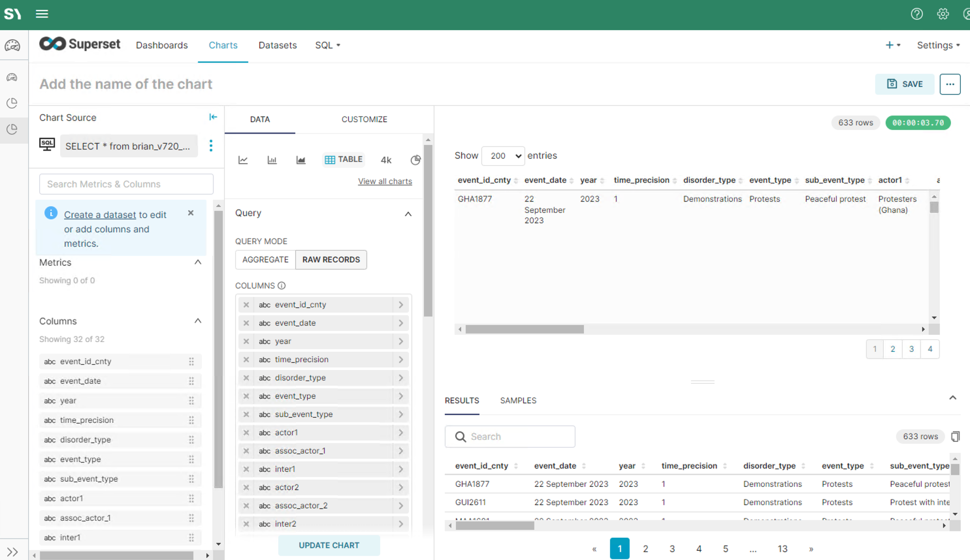Open the View all charts link
This screenshot has width=970, height=560.
tap(385, 181)
